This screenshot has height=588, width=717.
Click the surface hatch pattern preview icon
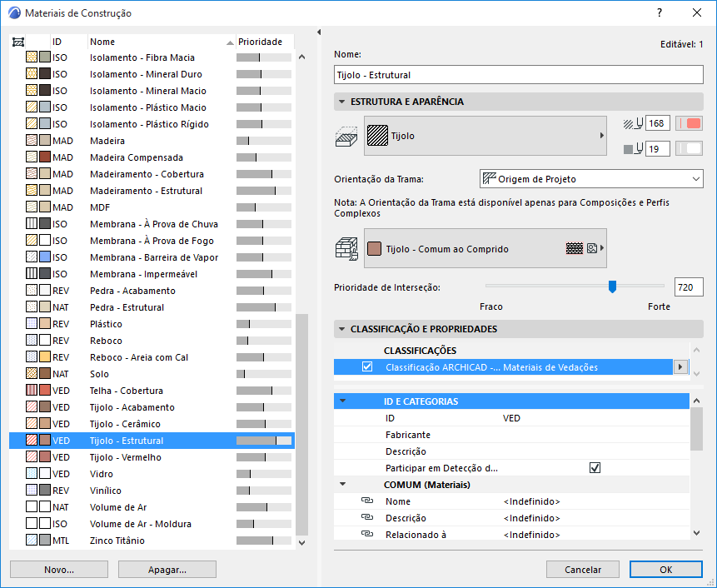pyautogui.click(x=575, y=248)
